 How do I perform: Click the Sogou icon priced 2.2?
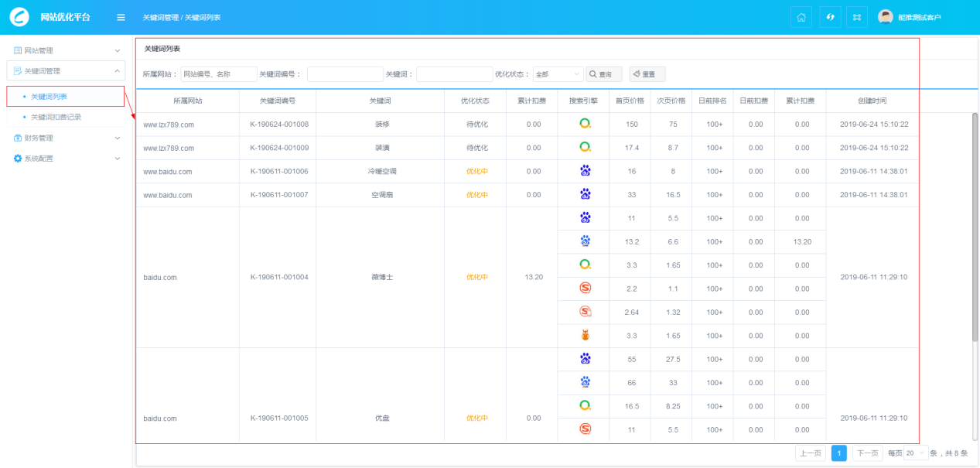pos(586,289)
